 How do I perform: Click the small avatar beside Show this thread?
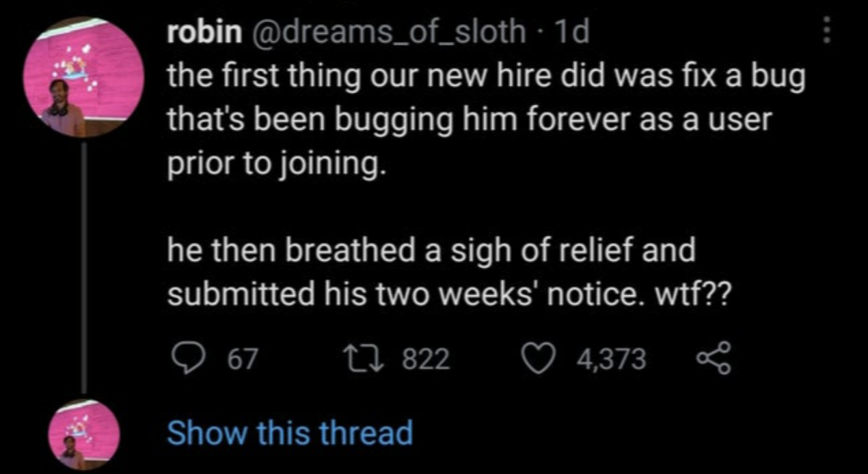(x=85, y=435)
